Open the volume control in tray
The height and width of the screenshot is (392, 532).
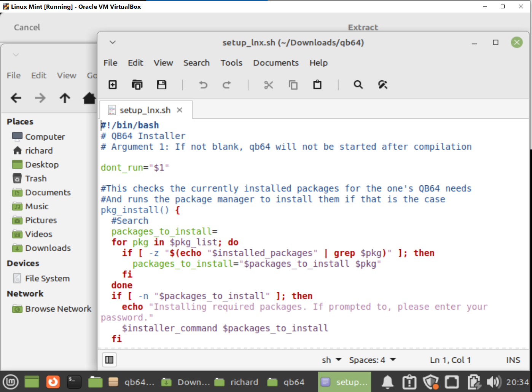click(x=494, y=382)
